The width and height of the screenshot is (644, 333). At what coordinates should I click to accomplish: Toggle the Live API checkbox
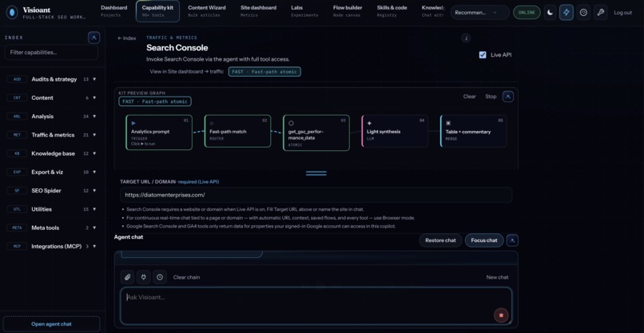[x=483, y=54]
